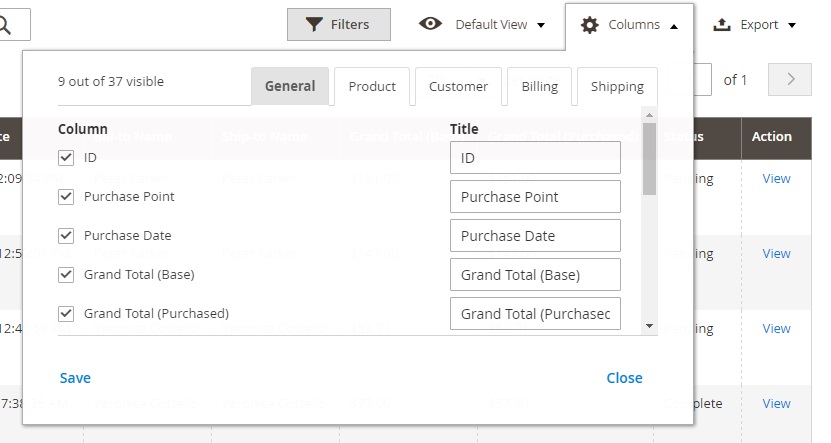Click the scrollbar up arrow
The height and width of the screenshot is (443, 831).
pos(650,115)
